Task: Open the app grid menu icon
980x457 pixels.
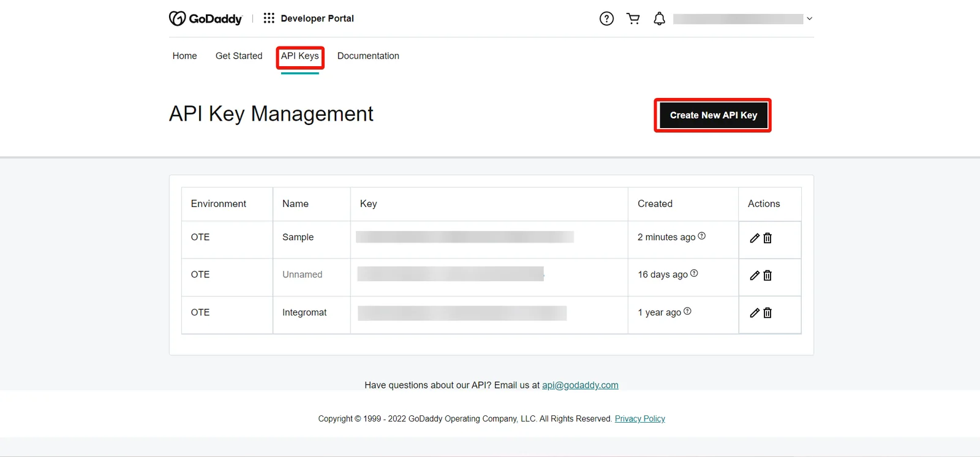Action: 269,18
